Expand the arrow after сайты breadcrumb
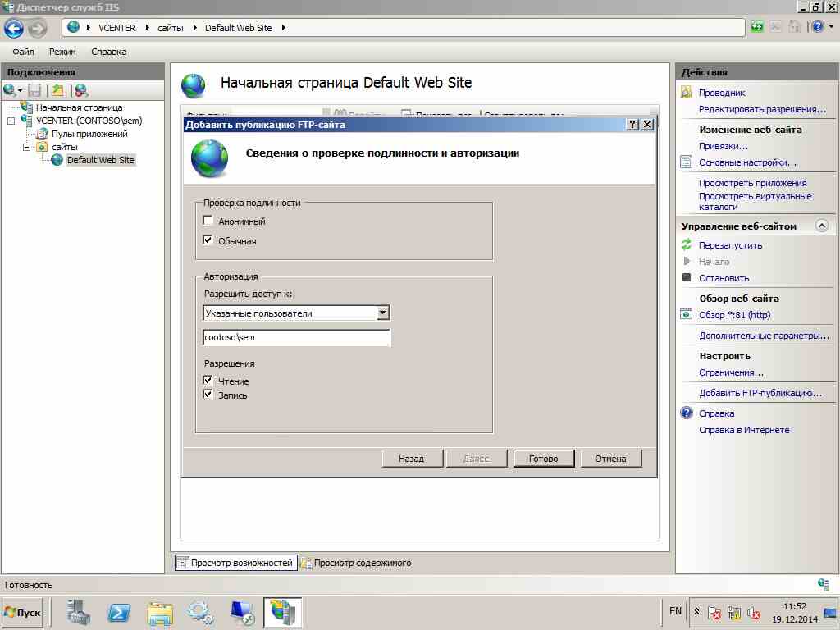 pyautogui.click(x=194, y=27)
